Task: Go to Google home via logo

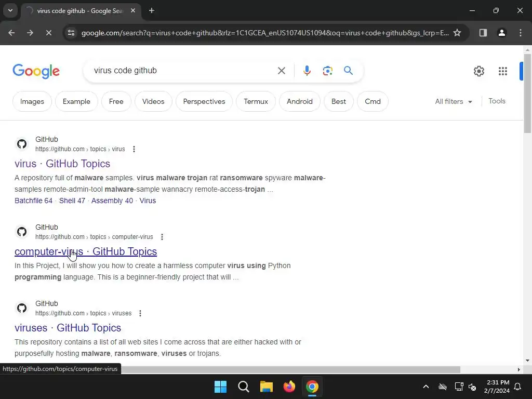Action: [x=36, y=71]
